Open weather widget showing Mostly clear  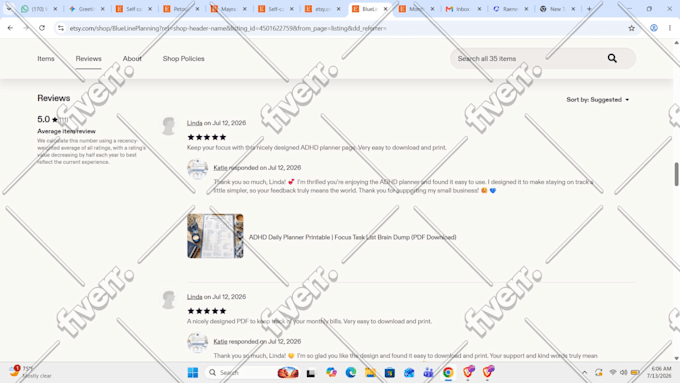[30, 372]
